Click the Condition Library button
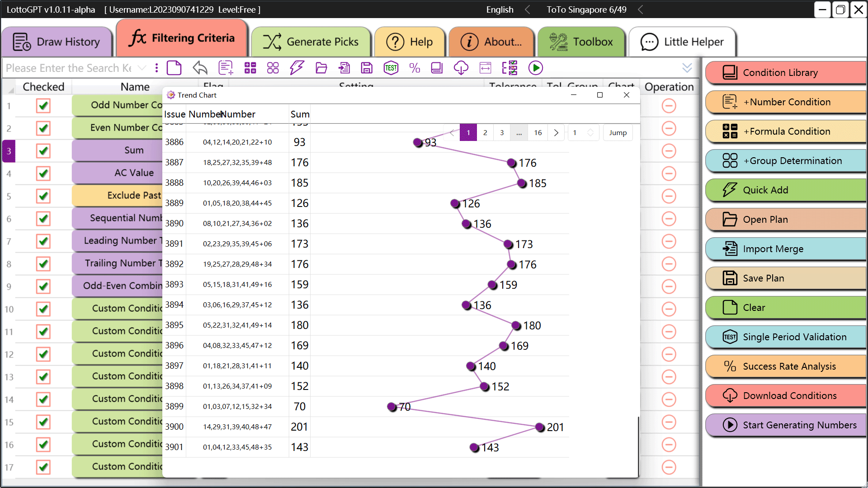Viewport: 868px width, 488px height. (786, 73)
